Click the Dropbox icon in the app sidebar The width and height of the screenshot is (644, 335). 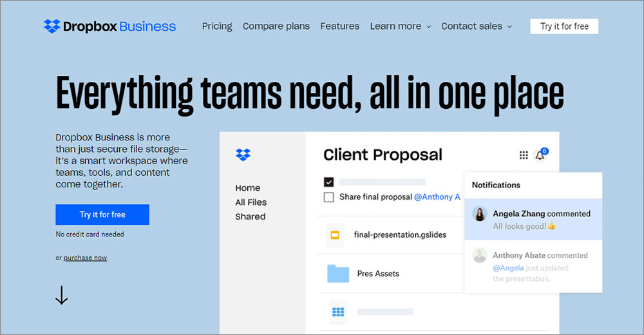pos(243,155)
